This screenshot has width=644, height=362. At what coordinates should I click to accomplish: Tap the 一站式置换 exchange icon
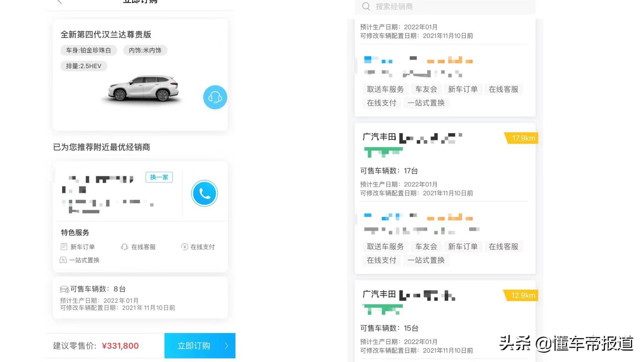(63, 260)
